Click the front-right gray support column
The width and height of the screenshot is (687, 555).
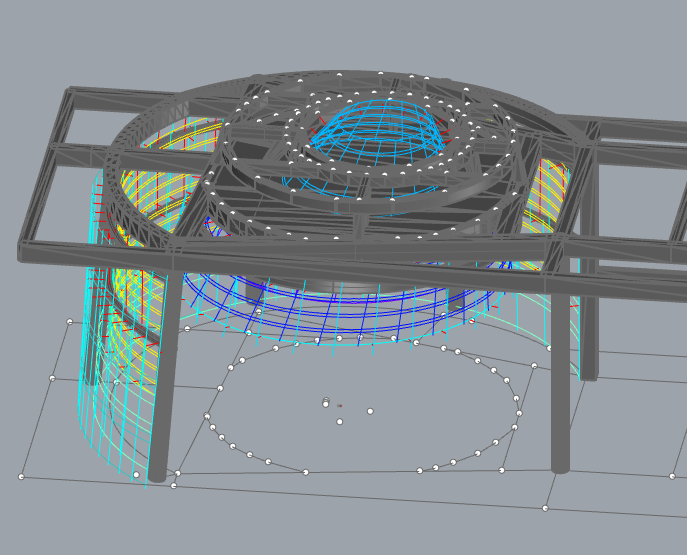(x=560, y=400)
